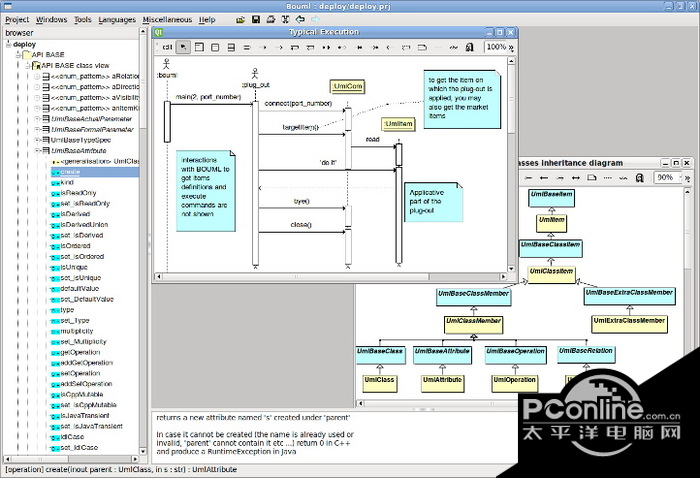Click the UmlClassMember box in inheritance diagram
Viewport: 700px width, 478px height.
474,322
